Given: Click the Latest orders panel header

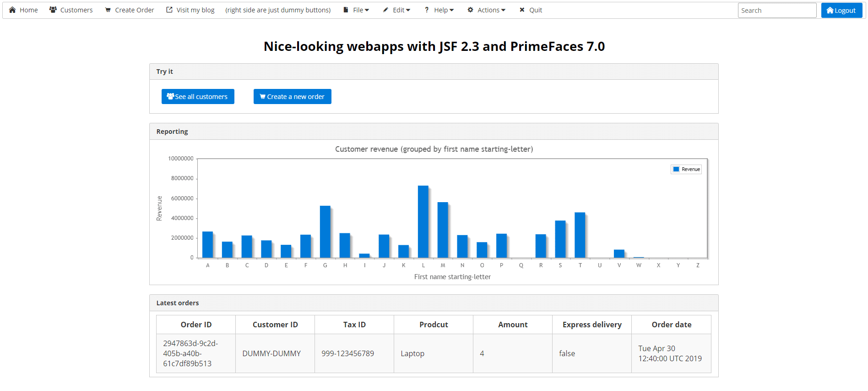Looking at the screenshot, I should [x=434, y=303].
